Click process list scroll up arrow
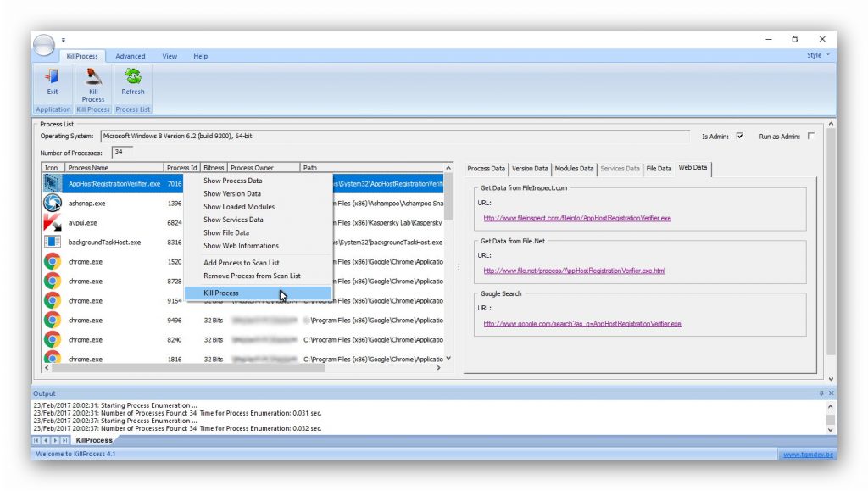The width and height of the screenshot is (868, 491). pyautogui.click(x=448, y=168)
